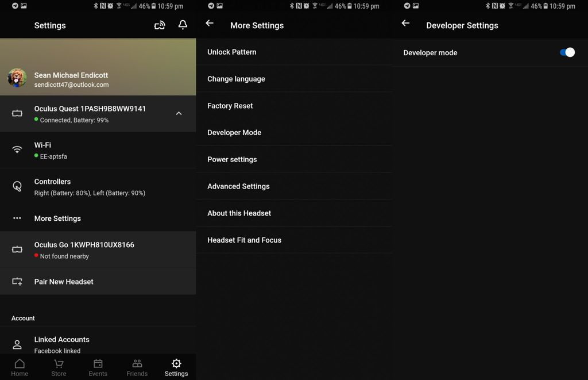Tap the Linked Accounts icon
The height and width of the screenshot is (380, 588).
(17, 344)
